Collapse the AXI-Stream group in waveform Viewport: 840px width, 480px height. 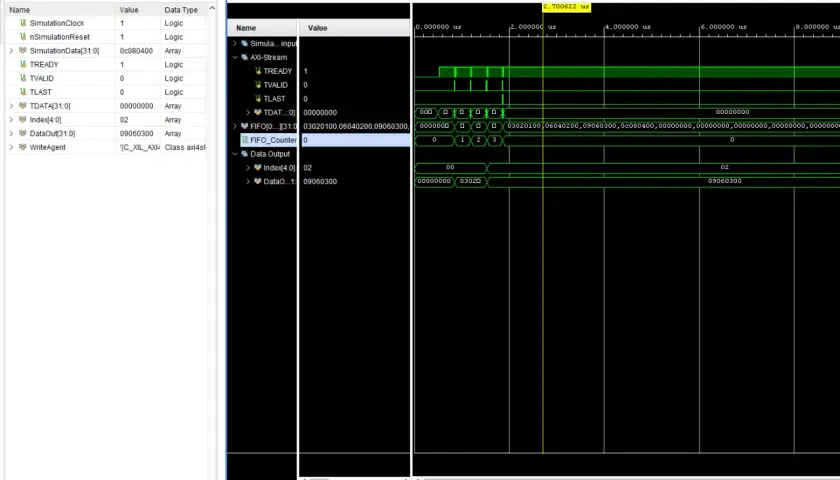pyautogui.click(x=235, y=57)
